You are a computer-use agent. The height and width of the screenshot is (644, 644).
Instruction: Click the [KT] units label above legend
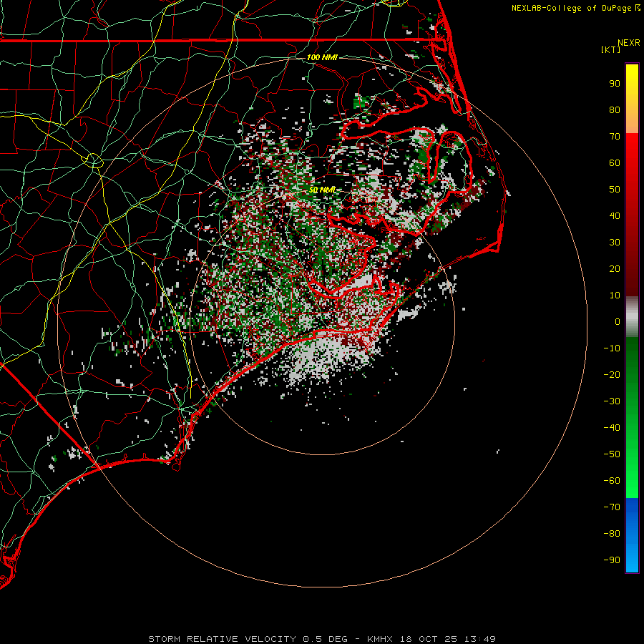click(x=610, y=49)
